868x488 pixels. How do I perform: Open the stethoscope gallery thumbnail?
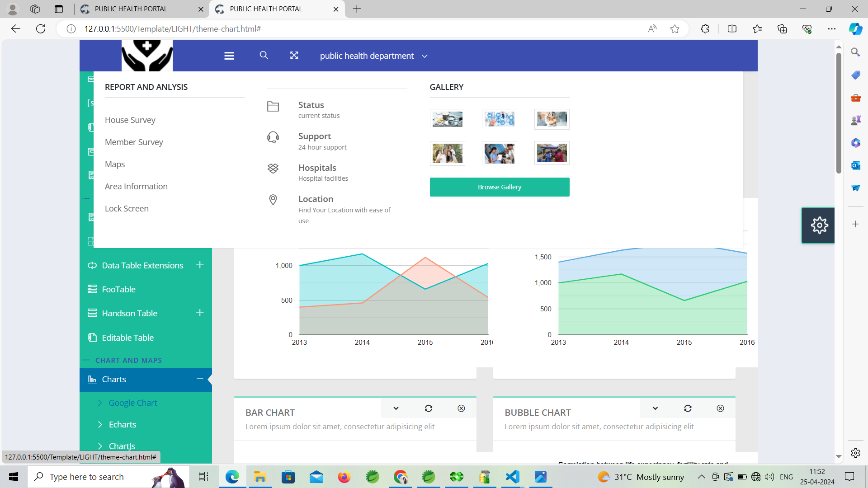447,119
